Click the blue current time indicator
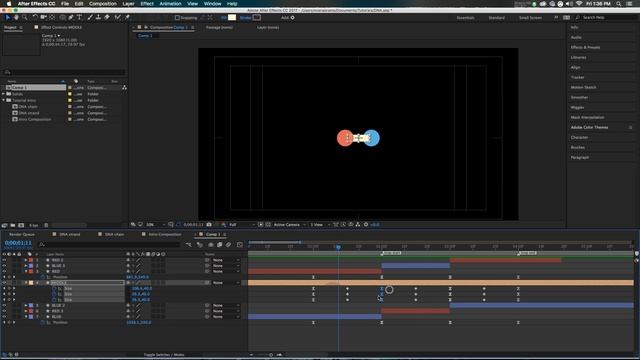 [x=338, y=247]
